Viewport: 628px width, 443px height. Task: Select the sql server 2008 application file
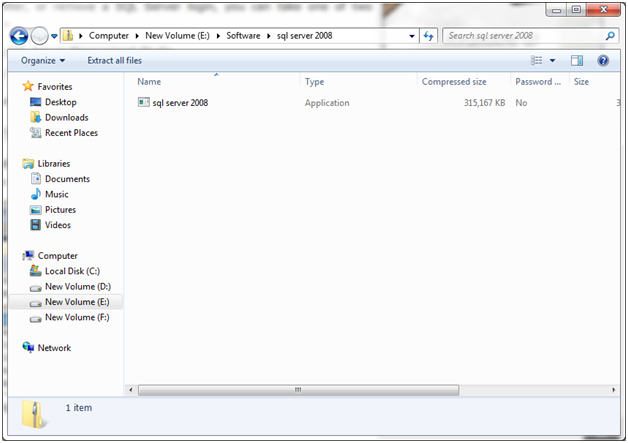click(x=173, y=103)
